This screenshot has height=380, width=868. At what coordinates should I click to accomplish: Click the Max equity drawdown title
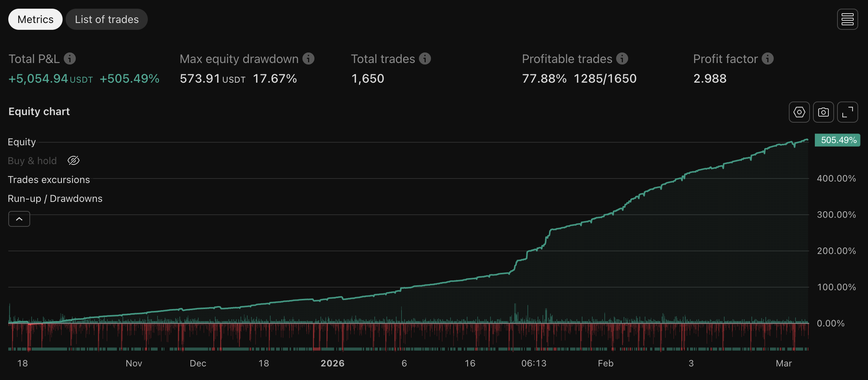click(x=239, y=59)
